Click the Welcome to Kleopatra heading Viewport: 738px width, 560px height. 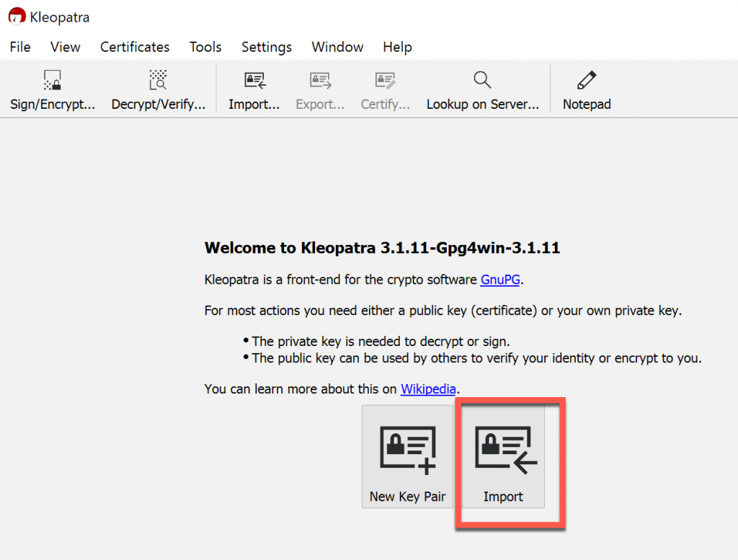(382, 248)
